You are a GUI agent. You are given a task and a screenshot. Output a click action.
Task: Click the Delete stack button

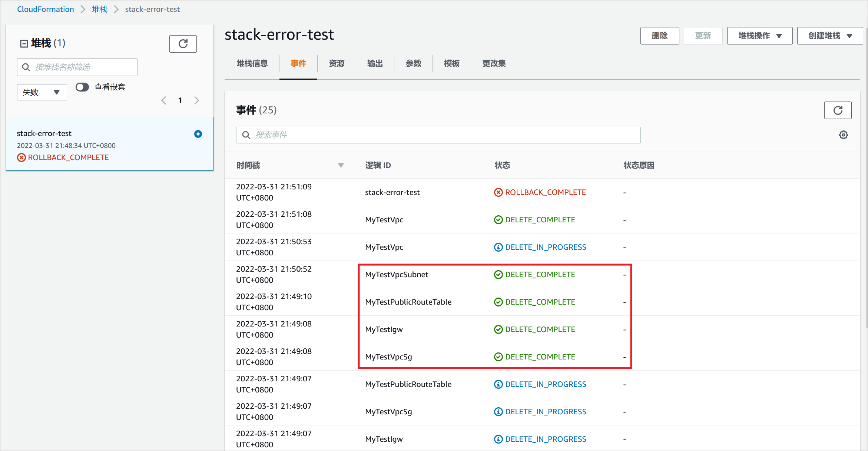(659, 36)
